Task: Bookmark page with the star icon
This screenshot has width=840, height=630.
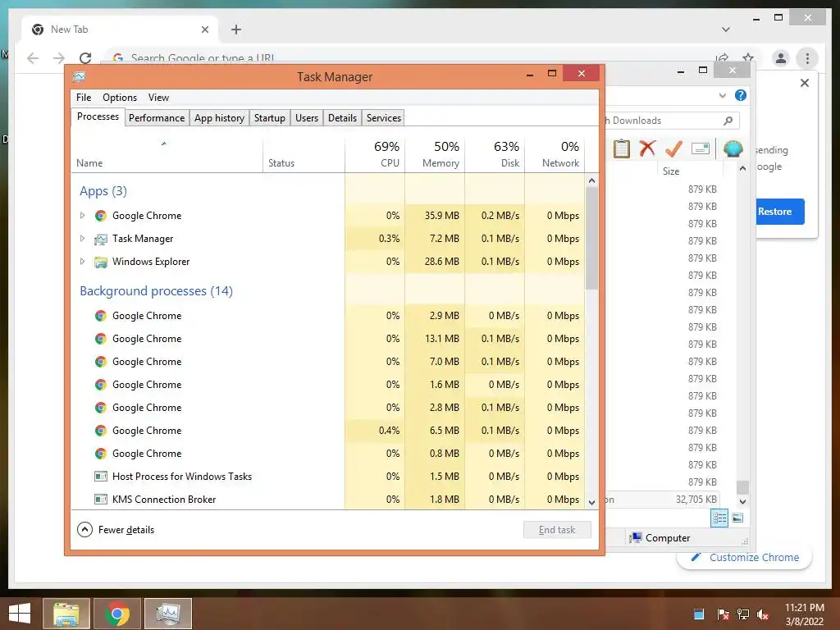Action: point(748,58)
